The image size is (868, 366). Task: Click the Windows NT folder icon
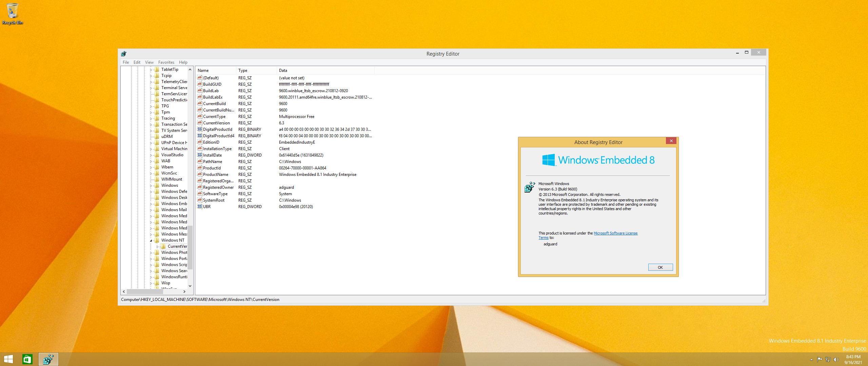coord(157,240)
